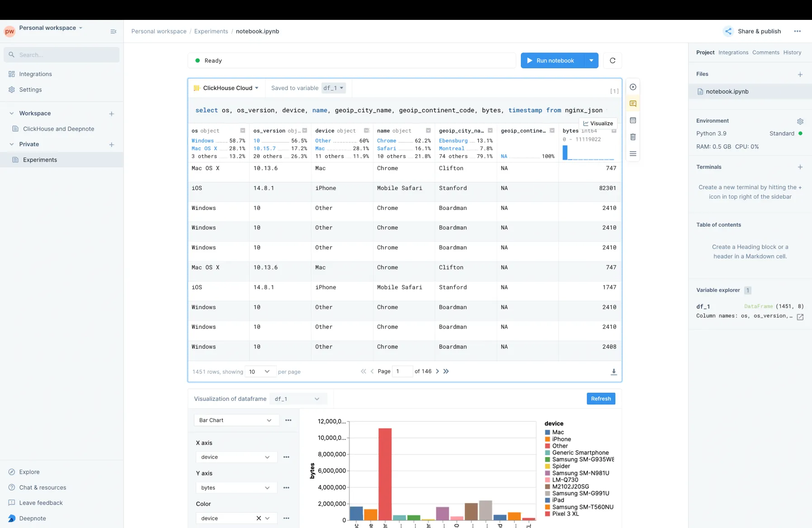Click the page number input field
This screenshot has height=528, width=812.
[401, 371]
